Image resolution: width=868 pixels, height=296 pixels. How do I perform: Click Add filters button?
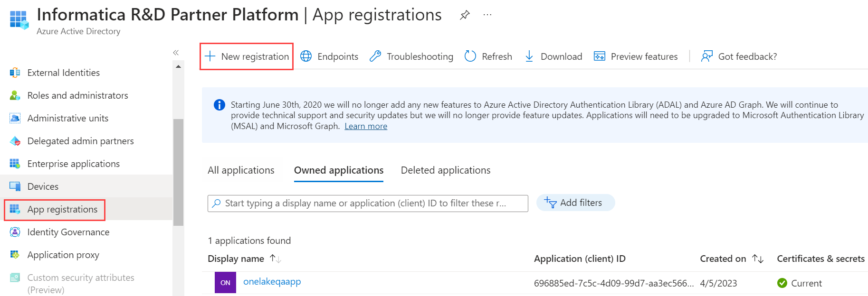[575, 203]
